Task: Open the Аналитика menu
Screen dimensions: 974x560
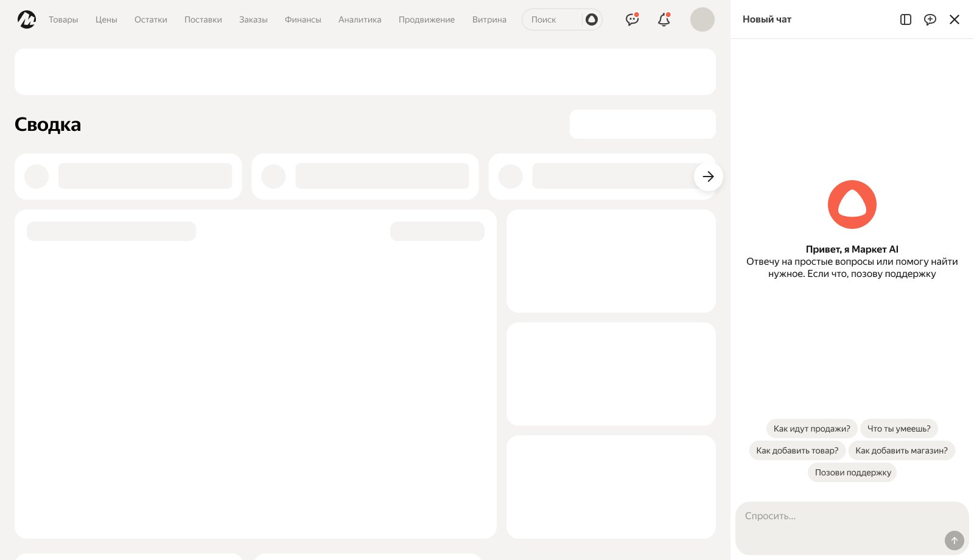Action: 360,19
